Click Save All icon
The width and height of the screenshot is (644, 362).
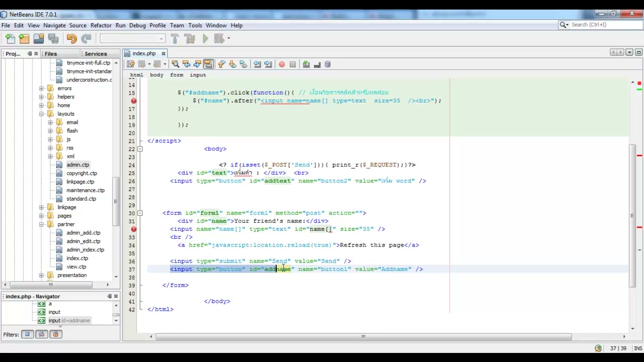(53, 39)
